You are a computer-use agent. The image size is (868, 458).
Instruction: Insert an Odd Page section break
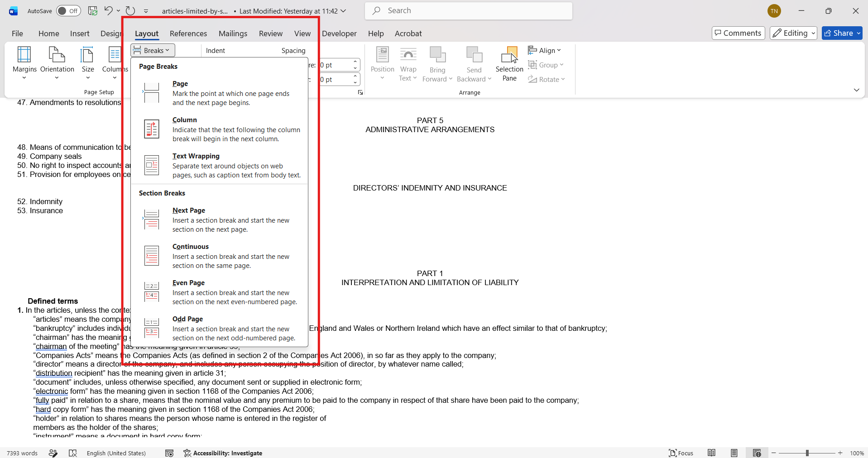click(x=220, y=328)
